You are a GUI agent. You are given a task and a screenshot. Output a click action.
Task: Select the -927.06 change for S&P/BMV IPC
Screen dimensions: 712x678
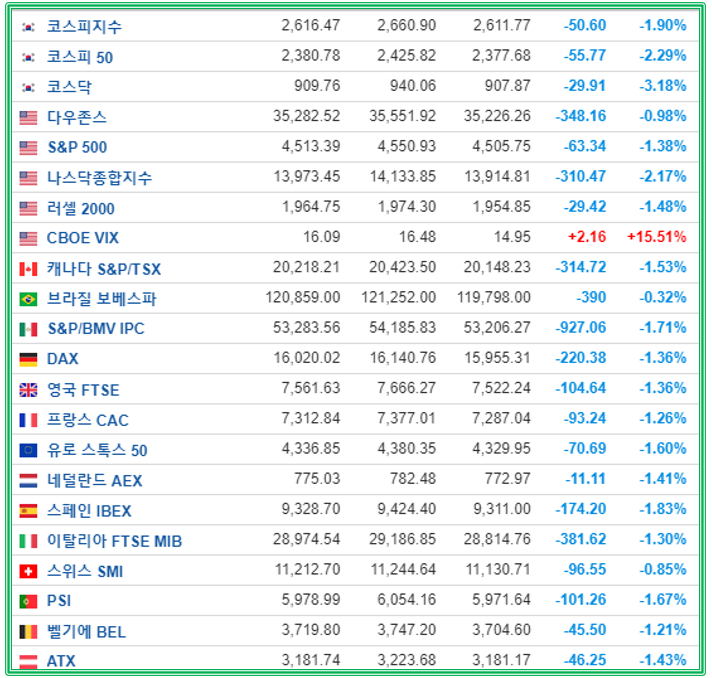581,327
